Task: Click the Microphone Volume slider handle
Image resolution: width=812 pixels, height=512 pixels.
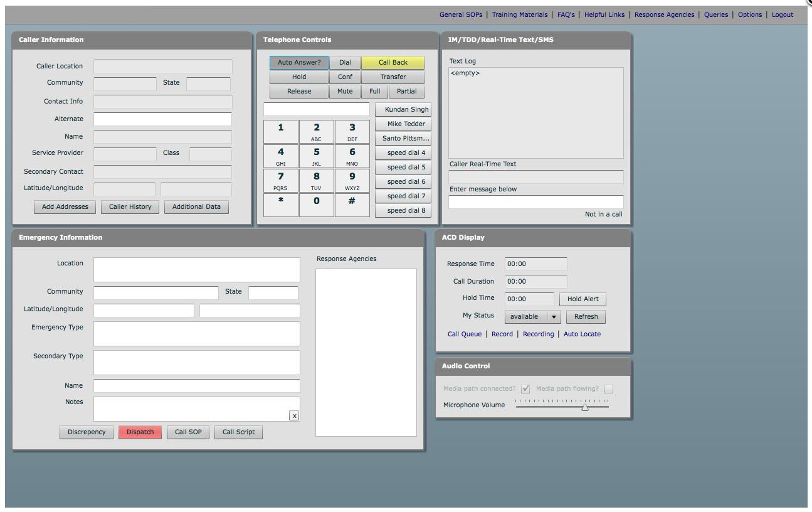Action: (x=584, y=407)
